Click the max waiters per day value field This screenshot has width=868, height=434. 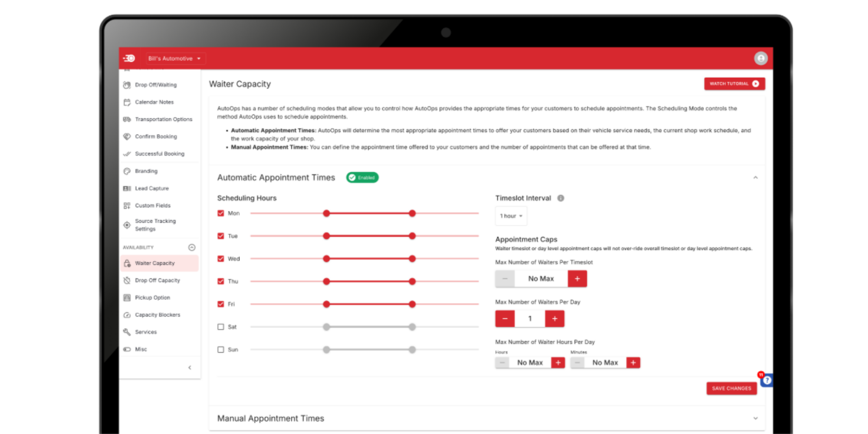[x=530, y=319]
